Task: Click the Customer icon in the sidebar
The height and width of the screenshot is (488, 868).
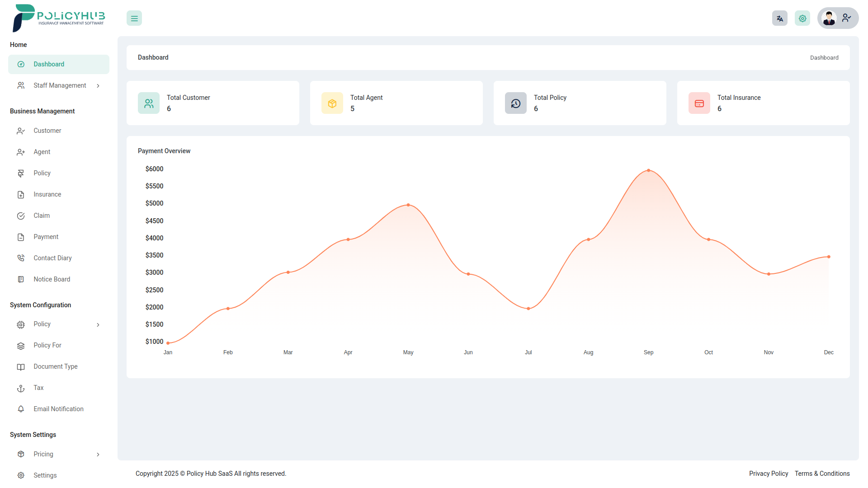Action: 21,131
